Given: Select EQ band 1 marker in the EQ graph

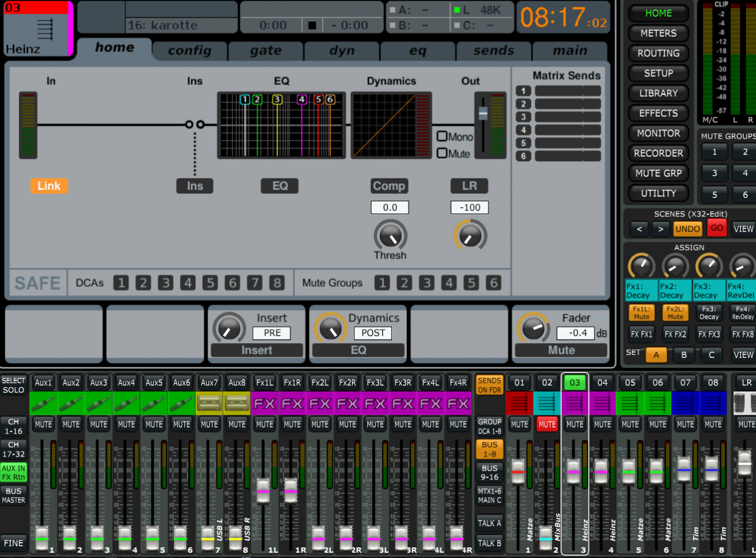Looking at the screenshot, I should [245, 99].
